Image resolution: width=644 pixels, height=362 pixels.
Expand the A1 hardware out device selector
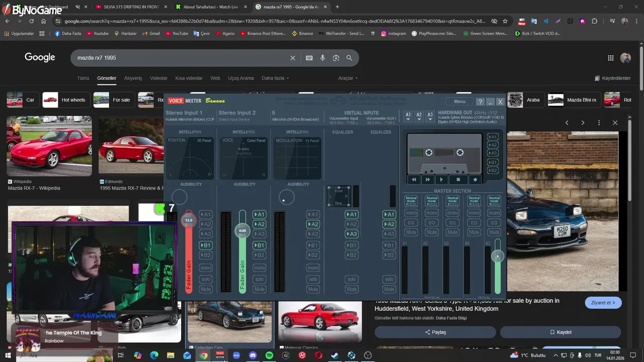coord(408,116)
